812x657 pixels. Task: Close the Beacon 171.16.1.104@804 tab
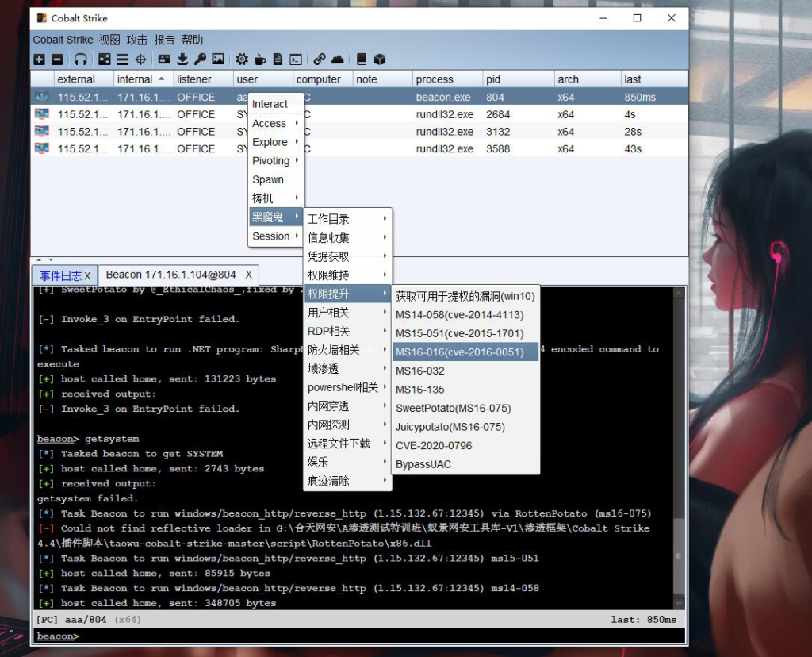248,274
